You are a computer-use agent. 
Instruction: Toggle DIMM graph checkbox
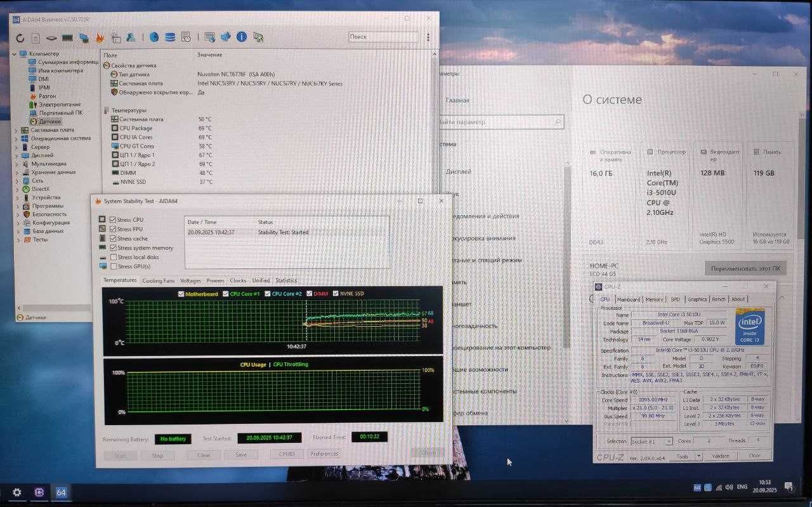coord(310,294)
